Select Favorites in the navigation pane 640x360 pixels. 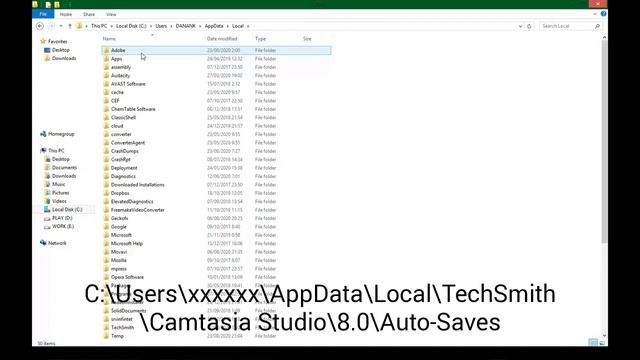pyautogui.click(x=58, y=42)
